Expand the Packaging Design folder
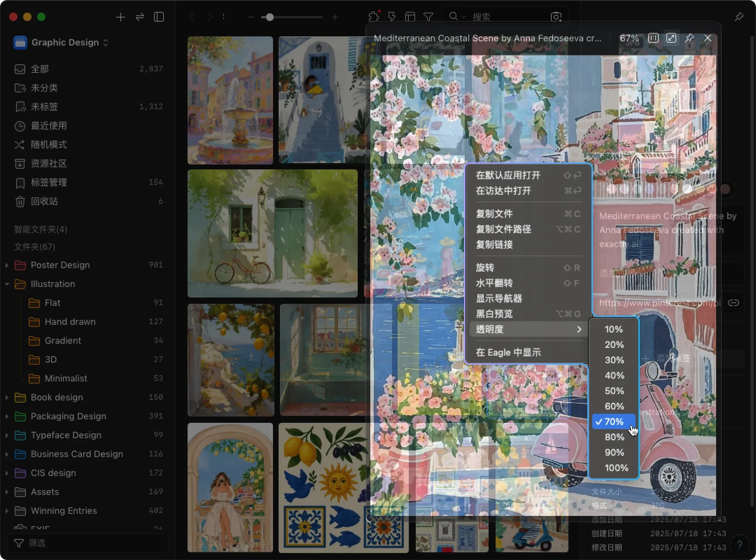 7,416
